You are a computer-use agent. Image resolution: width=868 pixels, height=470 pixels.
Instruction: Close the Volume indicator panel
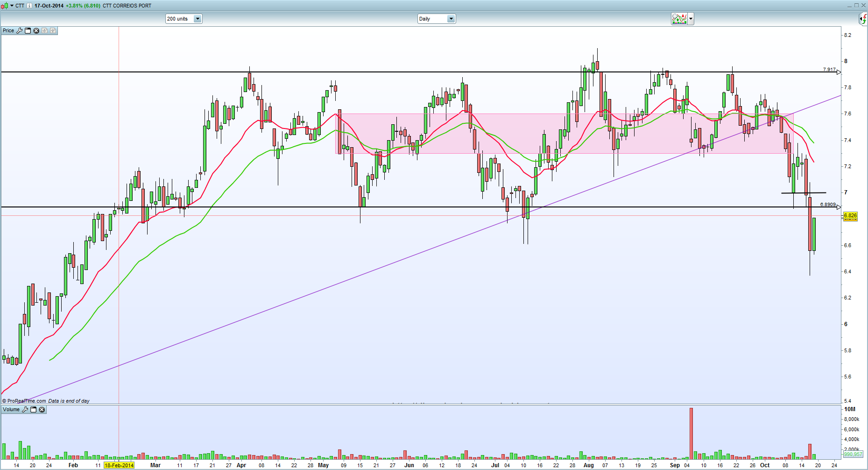tap(42, 409)
